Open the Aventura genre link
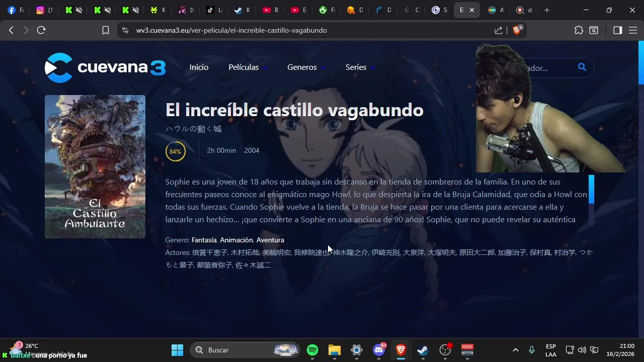644x362 pixels. [x=270, y=240]
